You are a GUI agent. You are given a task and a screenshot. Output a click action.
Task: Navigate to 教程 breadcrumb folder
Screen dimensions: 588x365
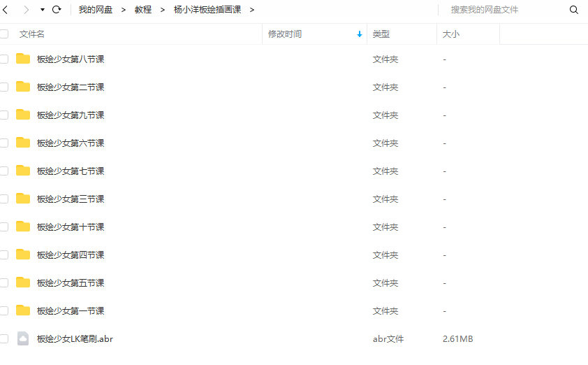[143, 10]
